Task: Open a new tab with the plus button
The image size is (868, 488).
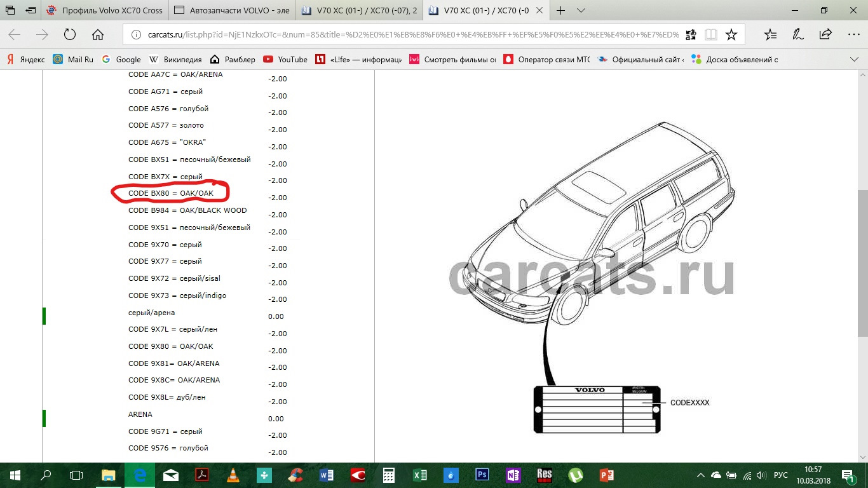Action: (x=560, y=10)
